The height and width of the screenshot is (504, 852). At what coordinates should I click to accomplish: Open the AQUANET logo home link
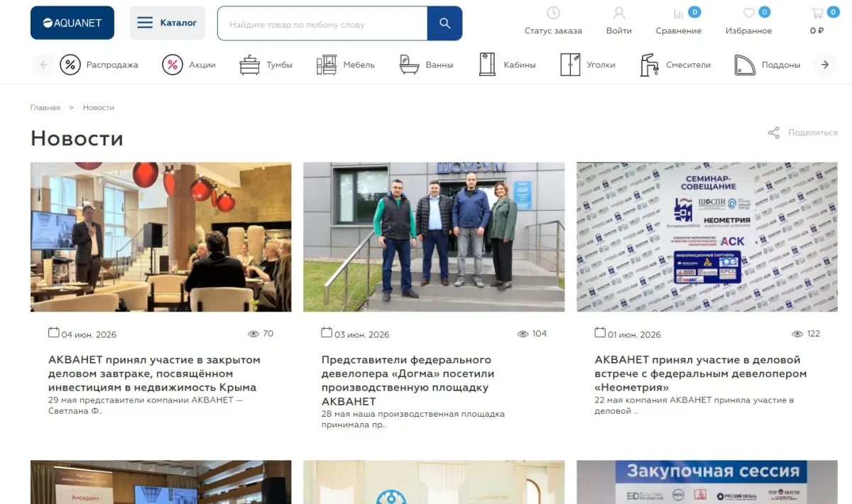click(72, 23)
